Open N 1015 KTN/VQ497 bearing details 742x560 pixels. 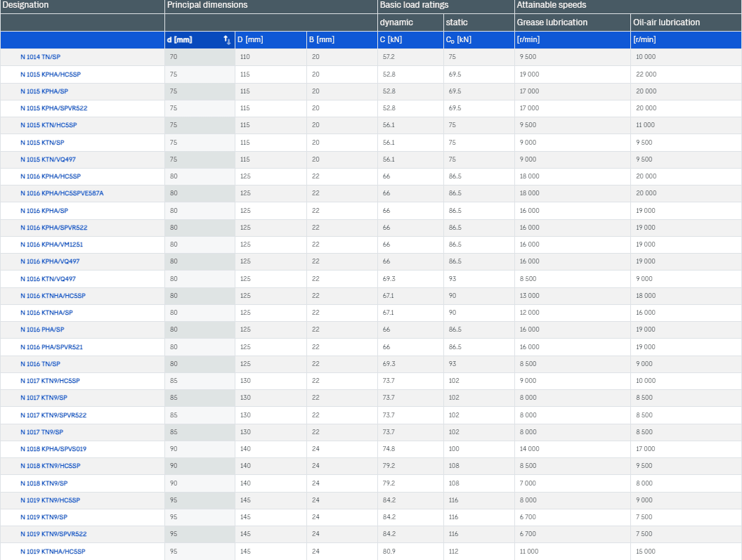click(x=48, y=159)
